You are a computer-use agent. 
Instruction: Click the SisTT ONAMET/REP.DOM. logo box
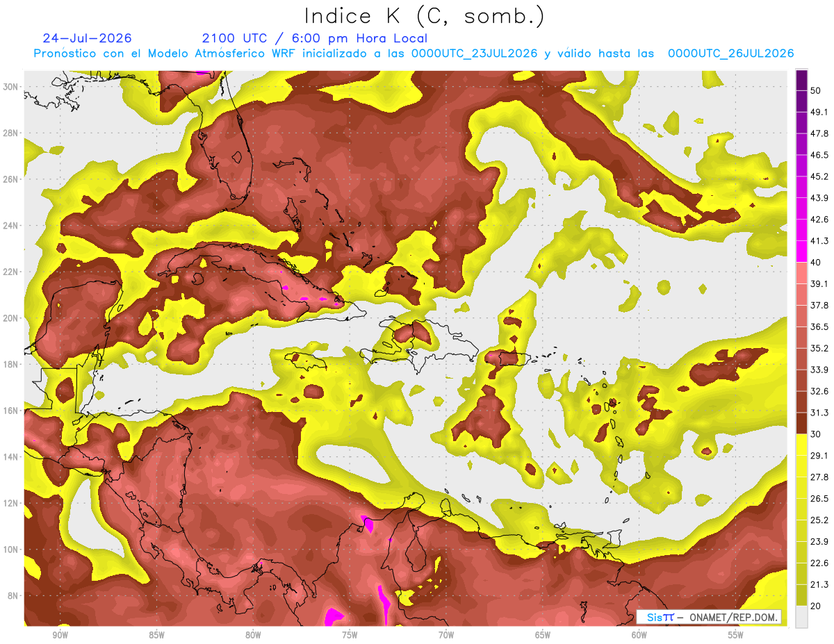708,617
